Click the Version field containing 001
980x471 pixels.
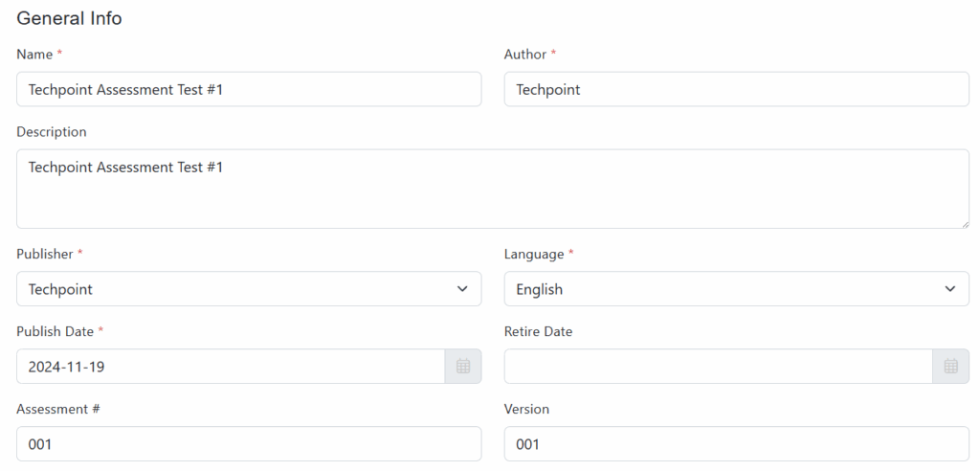click(736, 444)
